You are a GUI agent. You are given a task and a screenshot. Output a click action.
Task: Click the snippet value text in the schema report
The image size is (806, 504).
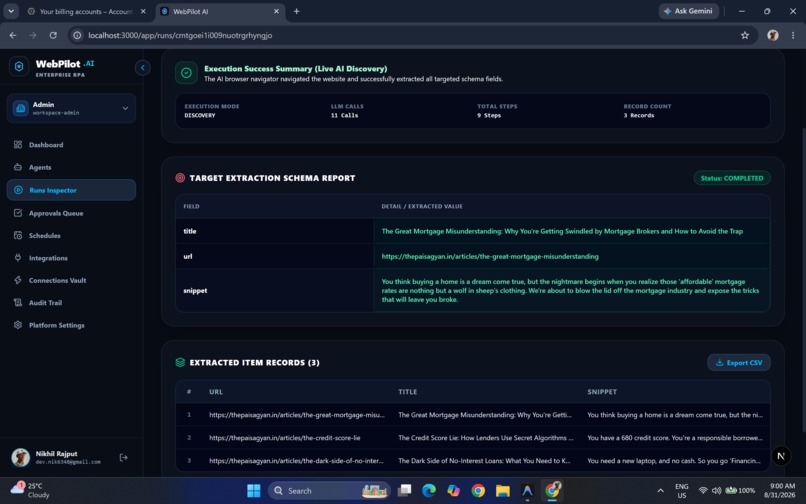570,291
